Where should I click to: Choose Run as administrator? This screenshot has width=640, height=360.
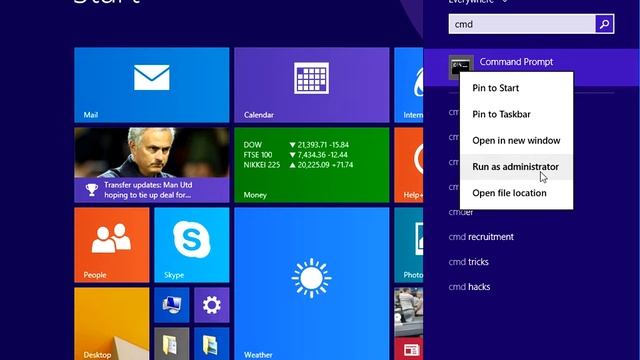pos(516,167)
